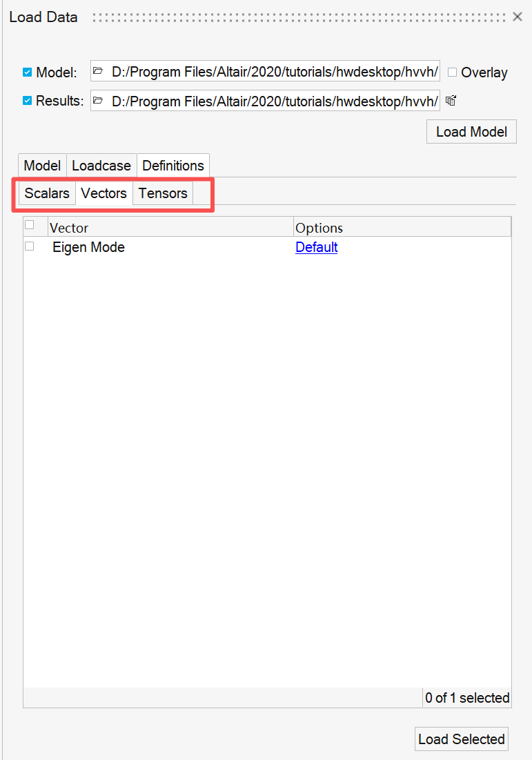
Task: Switch to the Scalars sub-tab
Action: pyautogui.click(x=47, y=193)
